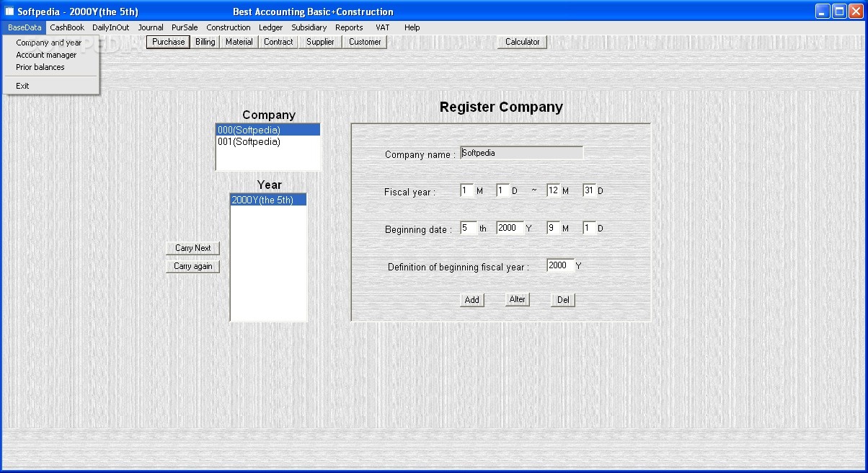868x473 pixels.
Task: Click fiscal year start day field
Action: [502, 190]
